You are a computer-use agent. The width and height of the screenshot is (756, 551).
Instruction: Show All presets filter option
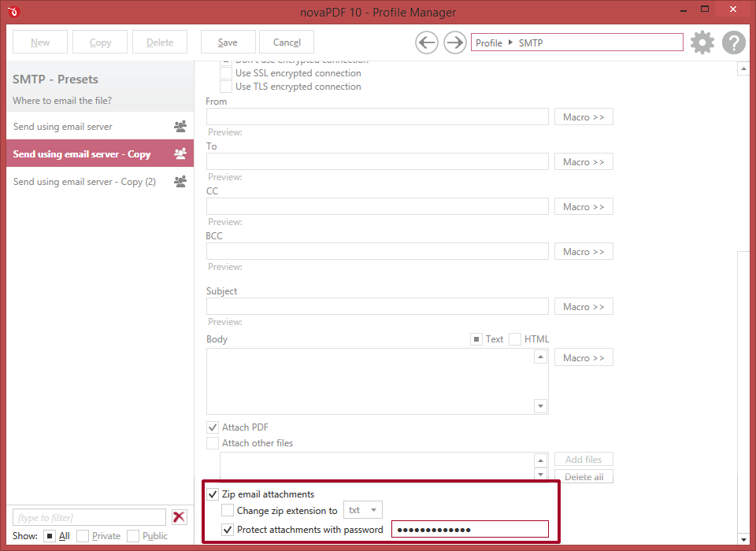(49, 536)
